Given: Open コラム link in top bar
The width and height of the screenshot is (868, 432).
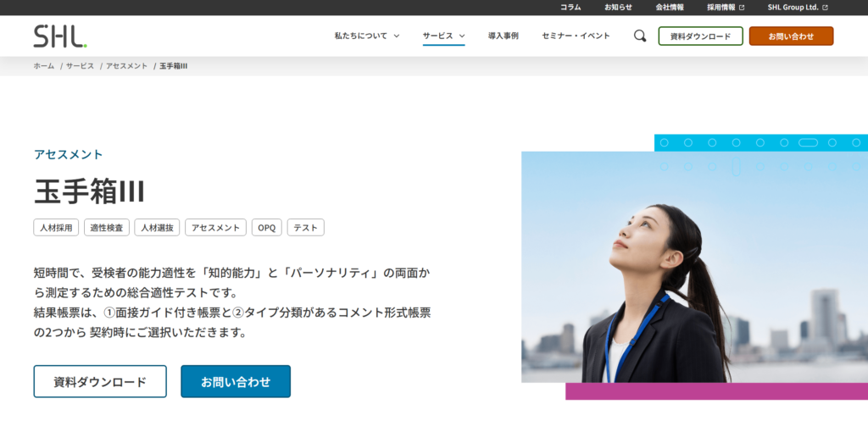Looking at the screenshot, I should (x=570, y=8).
